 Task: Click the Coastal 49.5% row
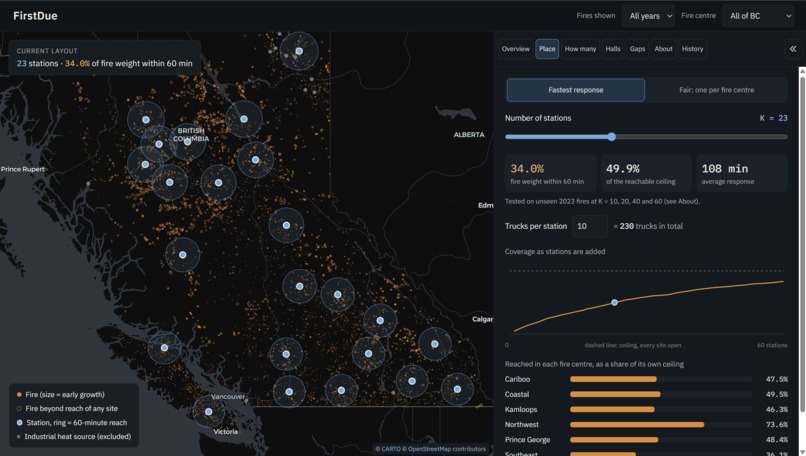(x=646, y=394)
